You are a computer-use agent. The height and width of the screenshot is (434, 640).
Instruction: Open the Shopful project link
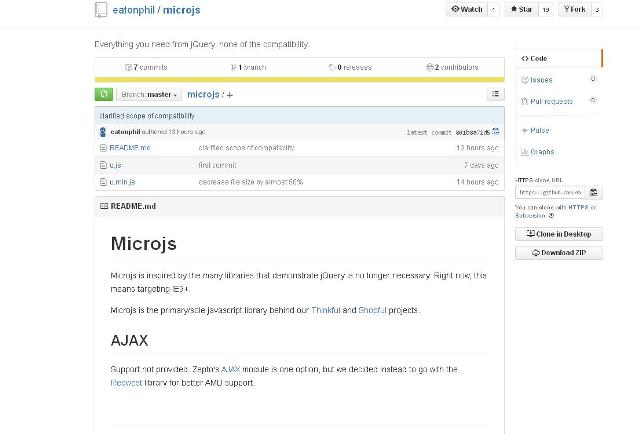point(372,310)
